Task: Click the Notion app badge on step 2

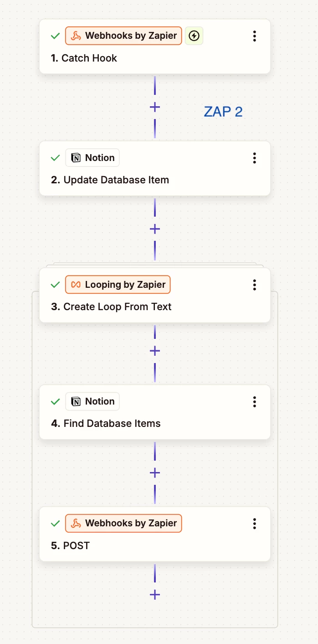Action: coord(92,158)
